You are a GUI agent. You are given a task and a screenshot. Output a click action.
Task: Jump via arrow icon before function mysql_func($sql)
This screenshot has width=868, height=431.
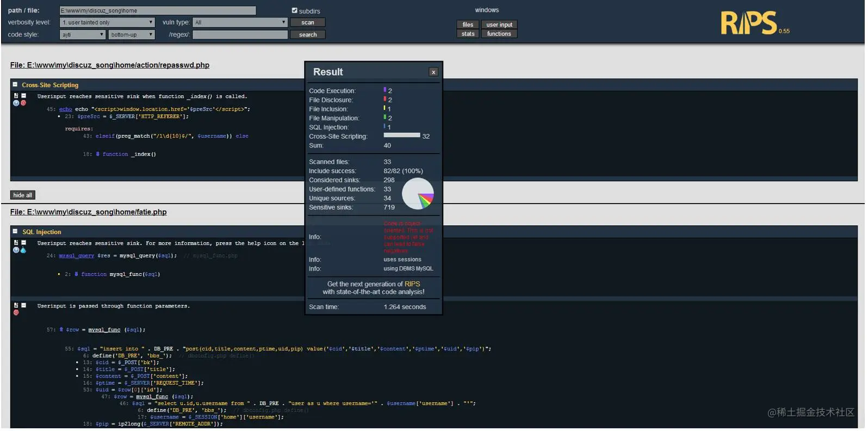[x=76, y=274]
